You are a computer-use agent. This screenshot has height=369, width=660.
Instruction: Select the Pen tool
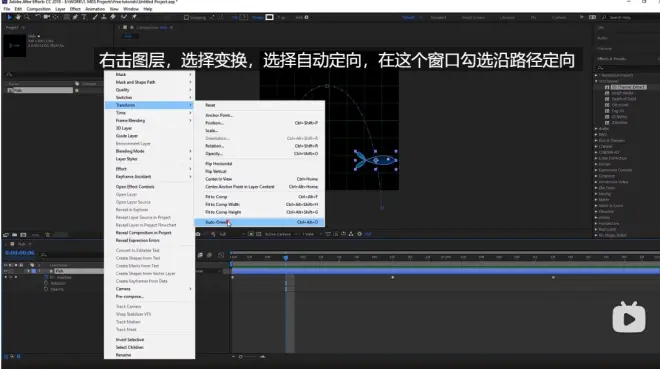pyautogui.click(x=75, y=17)
